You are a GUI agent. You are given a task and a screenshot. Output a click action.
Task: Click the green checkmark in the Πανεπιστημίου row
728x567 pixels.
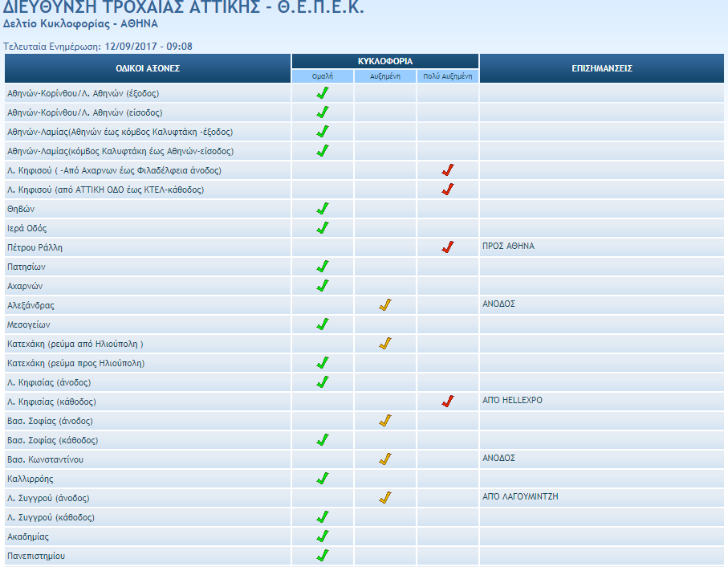click(x=323, y=556)
